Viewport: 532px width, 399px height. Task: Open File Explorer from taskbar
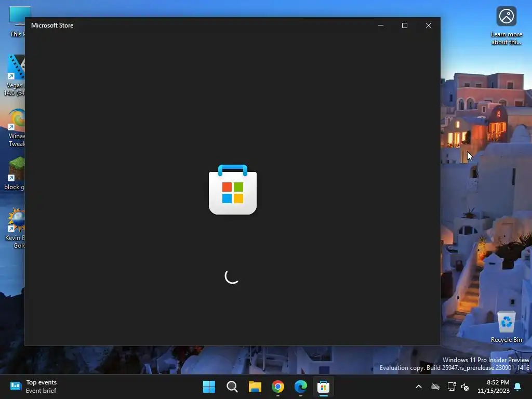[255, 387]
